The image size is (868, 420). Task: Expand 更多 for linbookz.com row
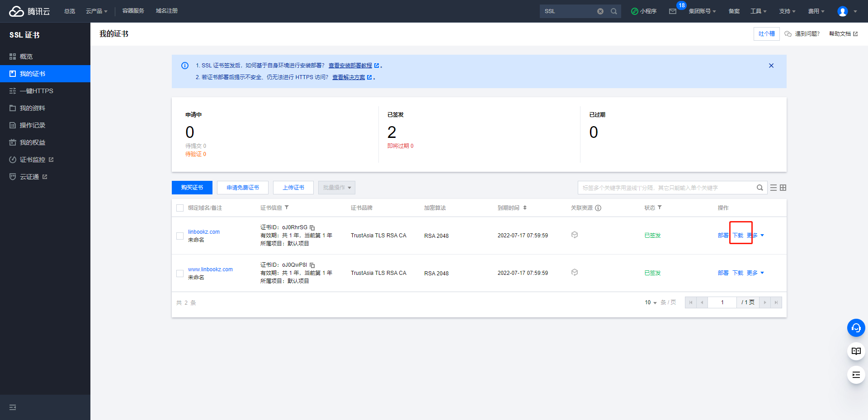755,236
